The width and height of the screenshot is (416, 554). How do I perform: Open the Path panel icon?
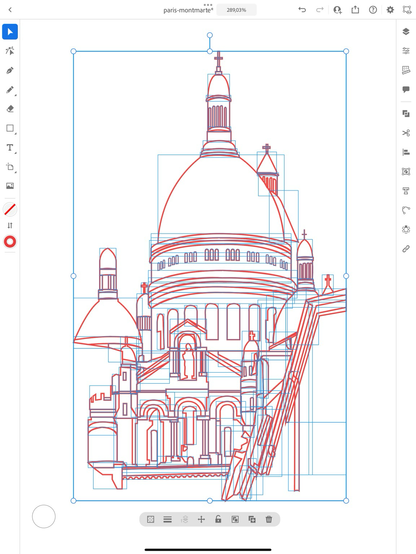pyautogui.click(x=406, y=210)
